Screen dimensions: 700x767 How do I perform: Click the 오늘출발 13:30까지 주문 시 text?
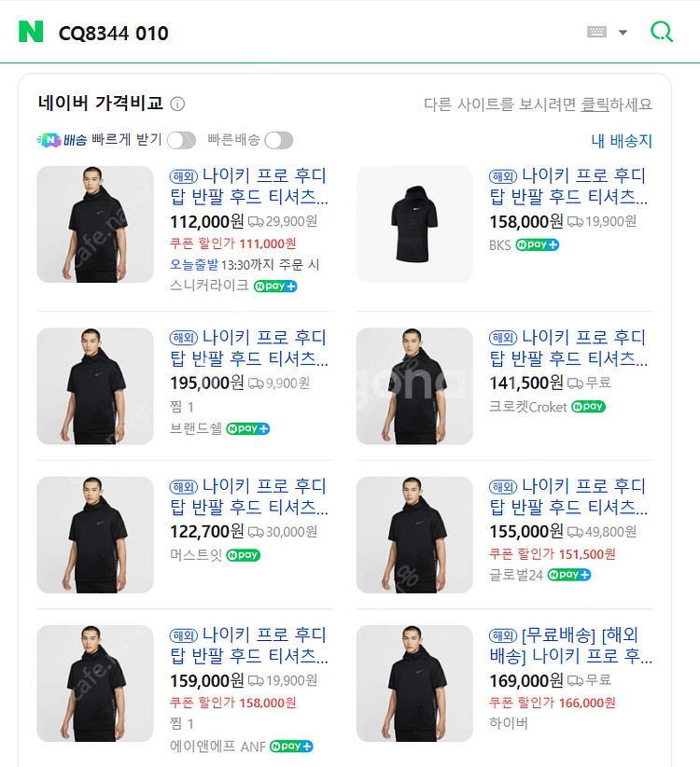click(x=245, y=265)
